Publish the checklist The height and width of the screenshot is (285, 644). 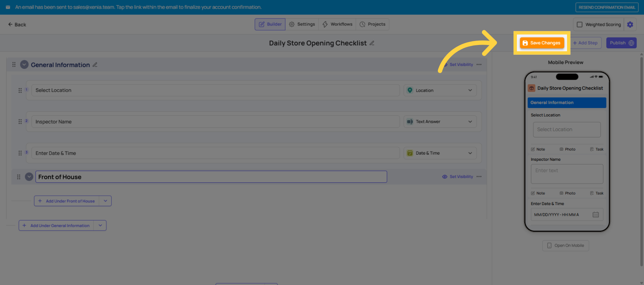click(621, 43)
